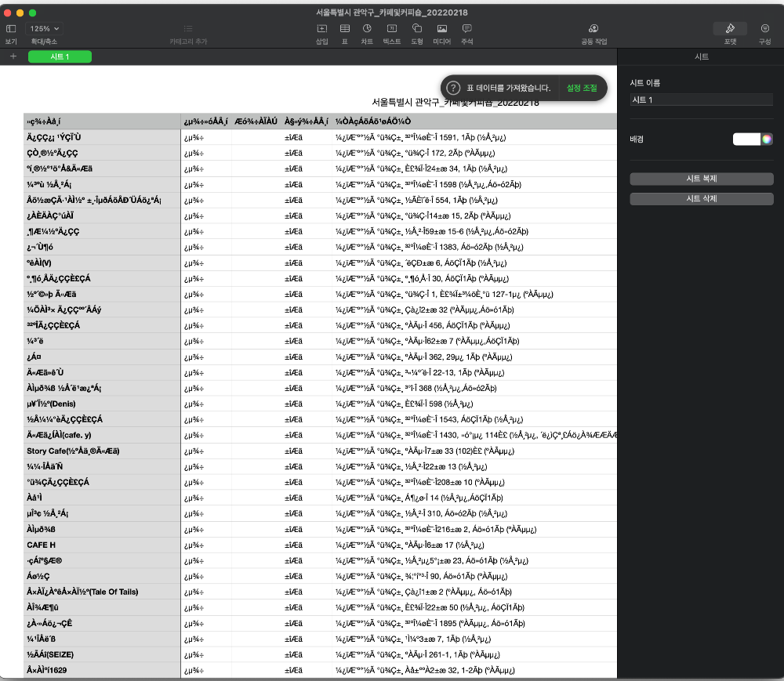Click the 설정 조절 link in notification

tap(582, 88)
